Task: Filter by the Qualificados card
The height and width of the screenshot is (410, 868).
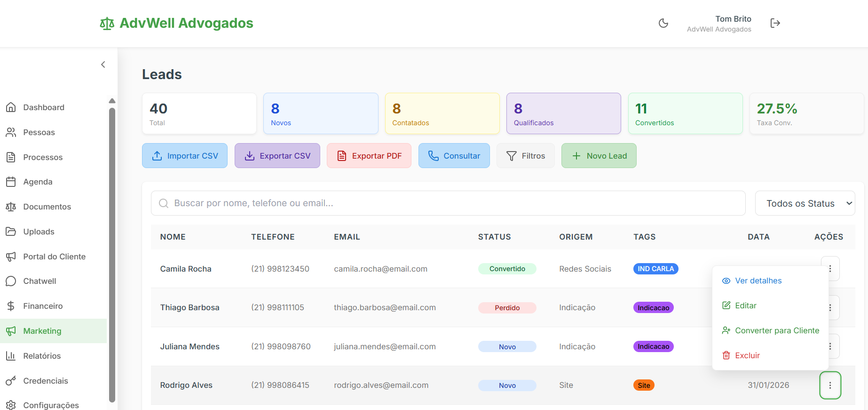Action: [x=564, y=113]
